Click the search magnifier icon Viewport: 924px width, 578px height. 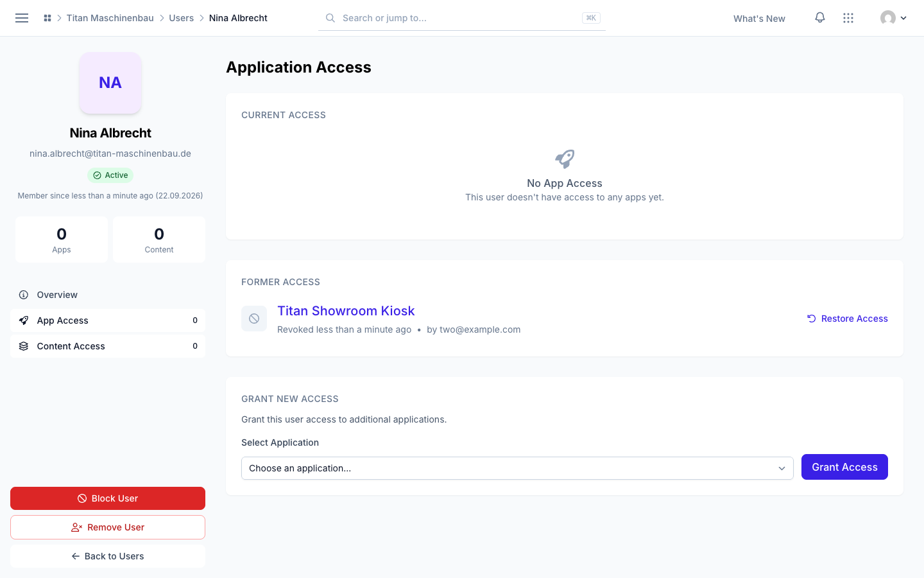click(x=330, y=18)
